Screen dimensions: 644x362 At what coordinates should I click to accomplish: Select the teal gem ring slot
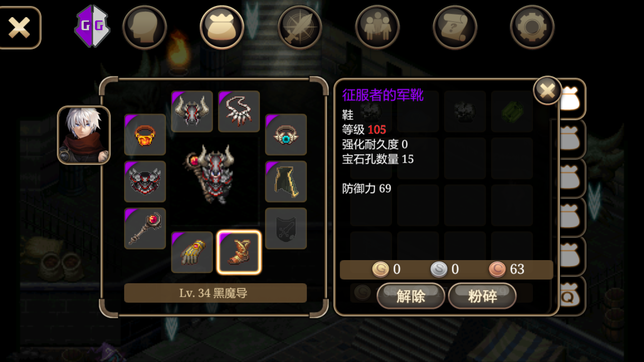(x=286, y=135)
